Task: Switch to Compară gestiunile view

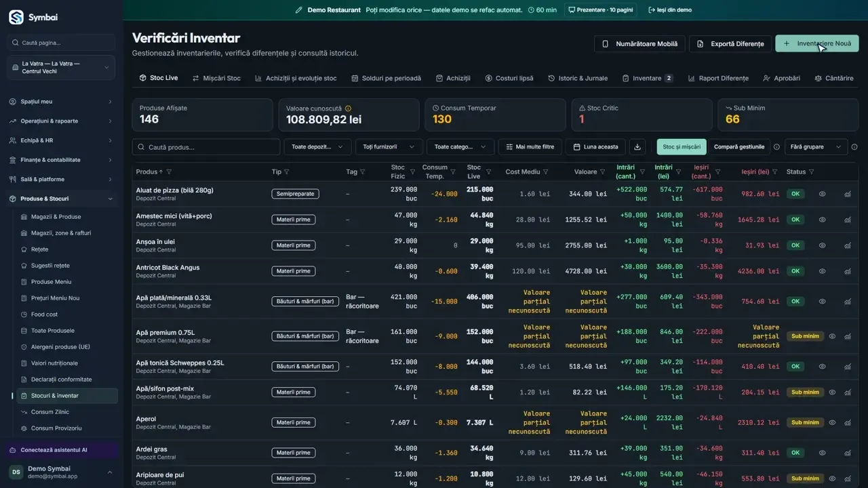Action: click(739, 147)
